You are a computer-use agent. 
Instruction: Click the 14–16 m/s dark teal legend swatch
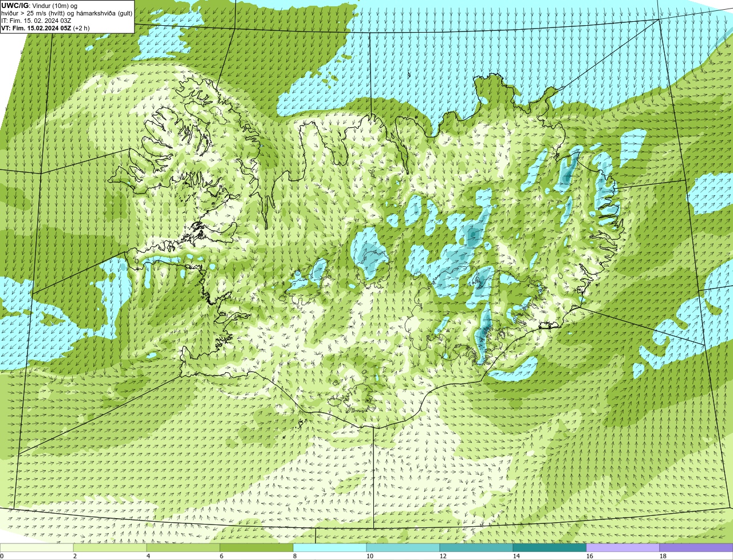(x=550, y=547)
